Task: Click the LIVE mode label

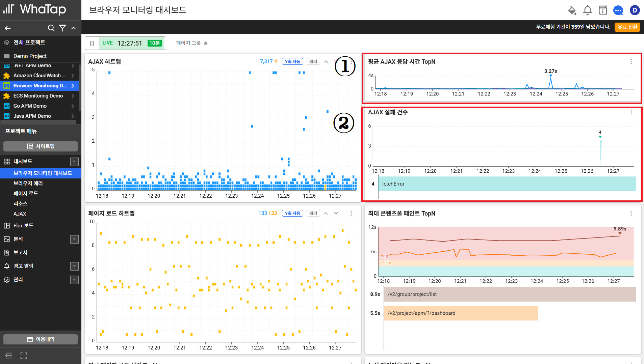Action: point(107,43)
